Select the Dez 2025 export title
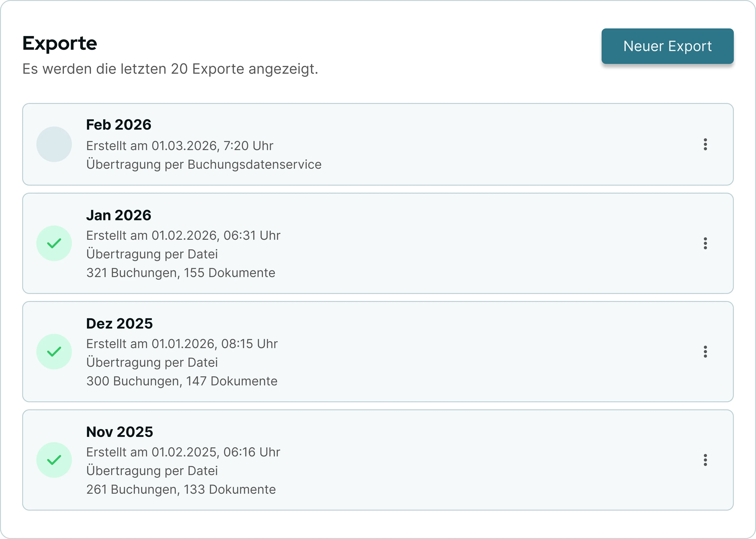This screenshot has width=756, height=539. click(x=119, y=324)
